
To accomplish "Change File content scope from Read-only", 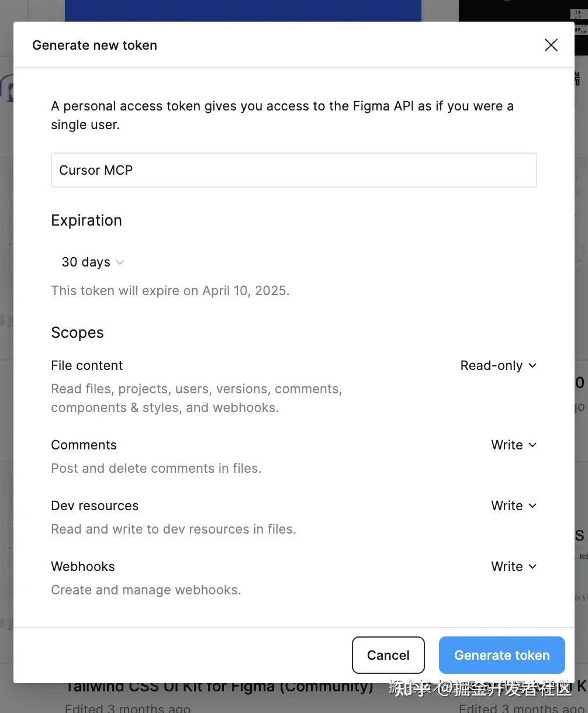I will [497, 365].
